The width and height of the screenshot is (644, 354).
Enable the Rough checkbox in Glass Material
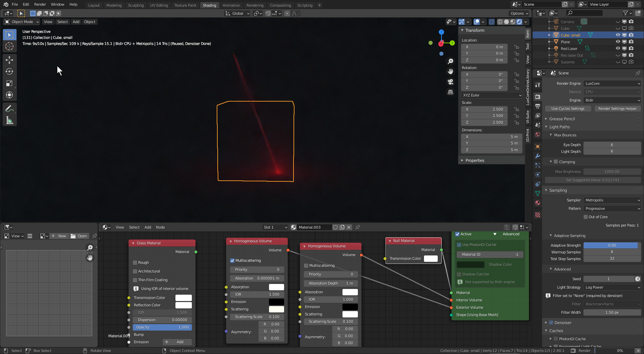(x=135, y=262)
